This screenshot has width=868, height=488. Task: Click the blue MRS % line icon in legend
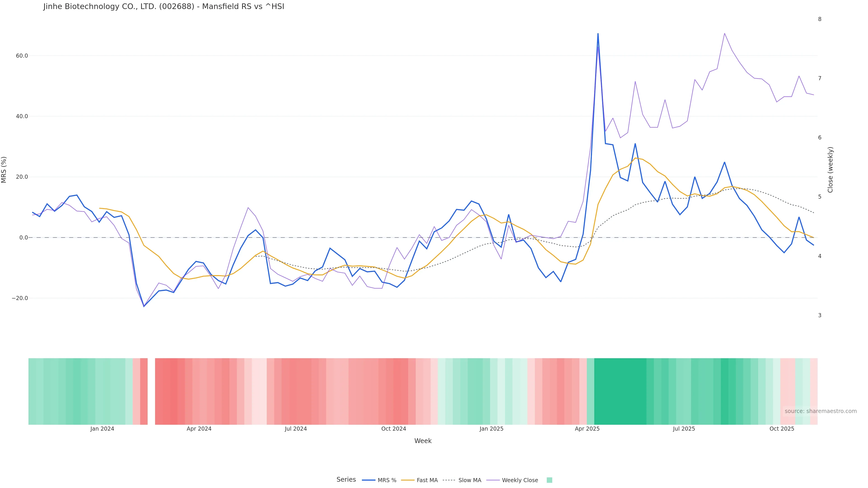[x=369, y=480]
